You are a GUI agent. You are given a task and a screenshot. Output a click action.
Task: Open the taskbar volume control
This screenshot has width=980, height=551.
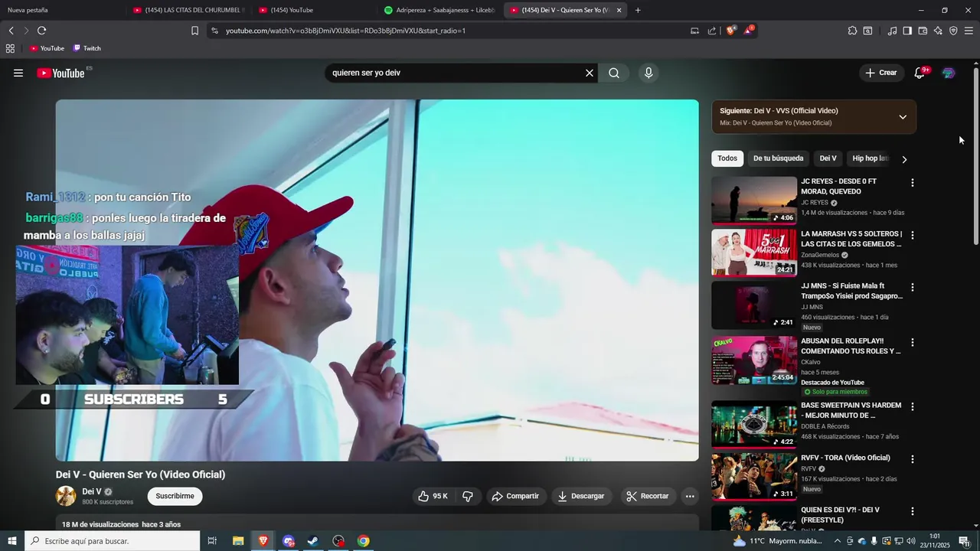910,541
